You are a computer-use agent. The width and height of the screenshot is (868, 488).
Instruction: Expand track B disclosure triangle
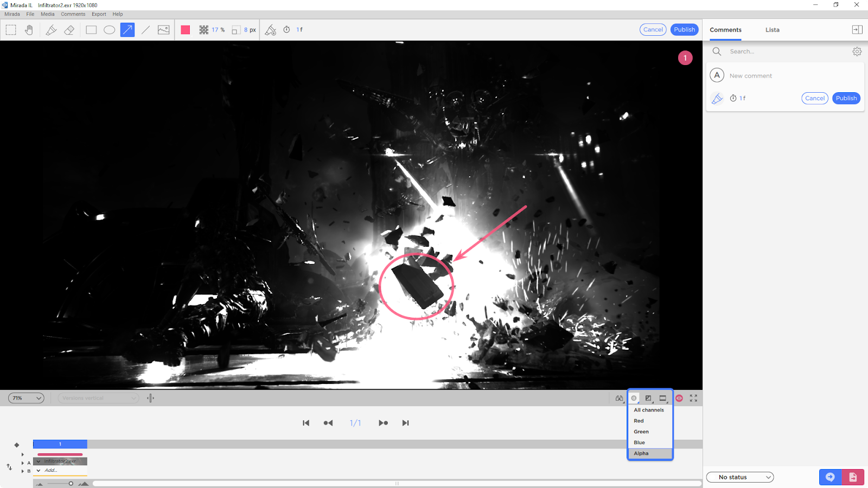(22, 471)
